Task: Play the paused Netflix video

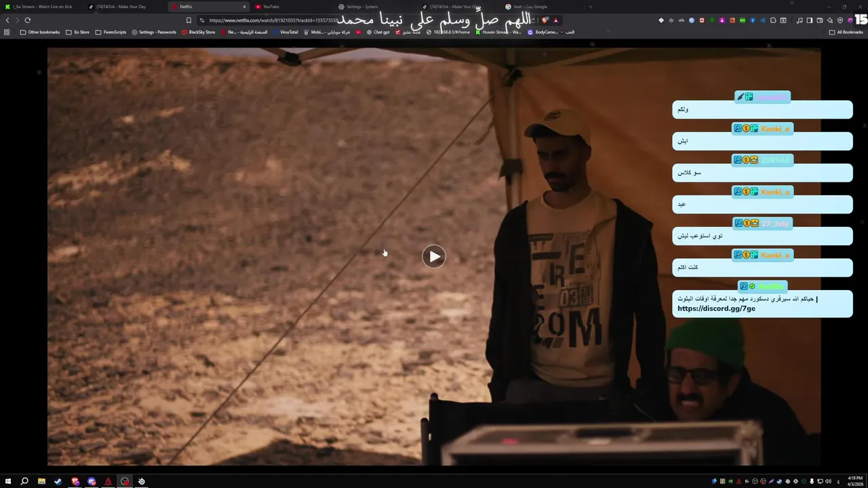Action: (434, 256)
